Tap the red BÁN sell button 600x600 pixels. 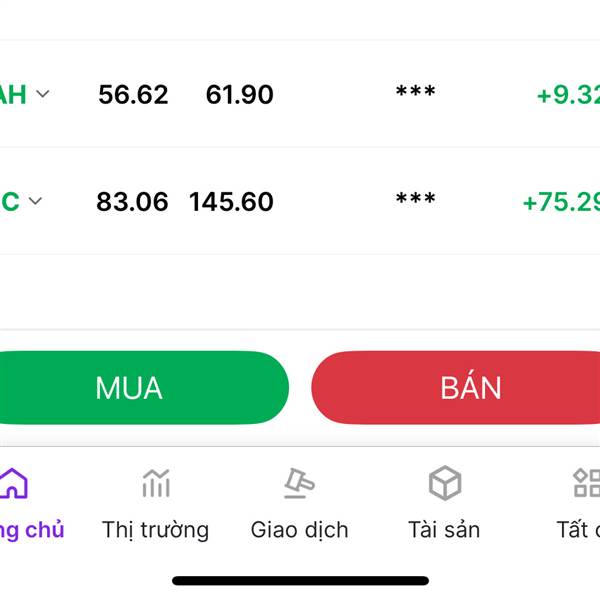point(456,388)
